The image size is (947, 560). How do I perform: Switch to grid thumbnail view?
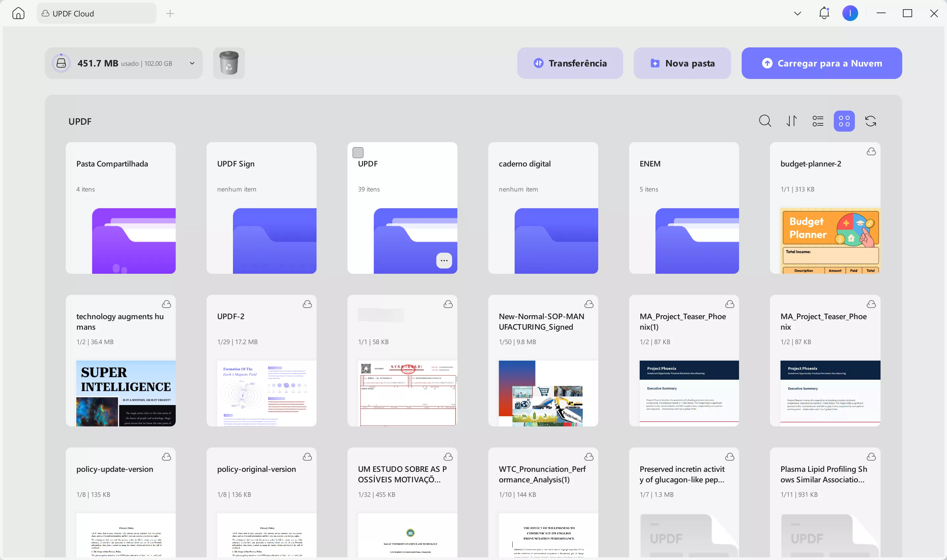(x=844, y=121)
